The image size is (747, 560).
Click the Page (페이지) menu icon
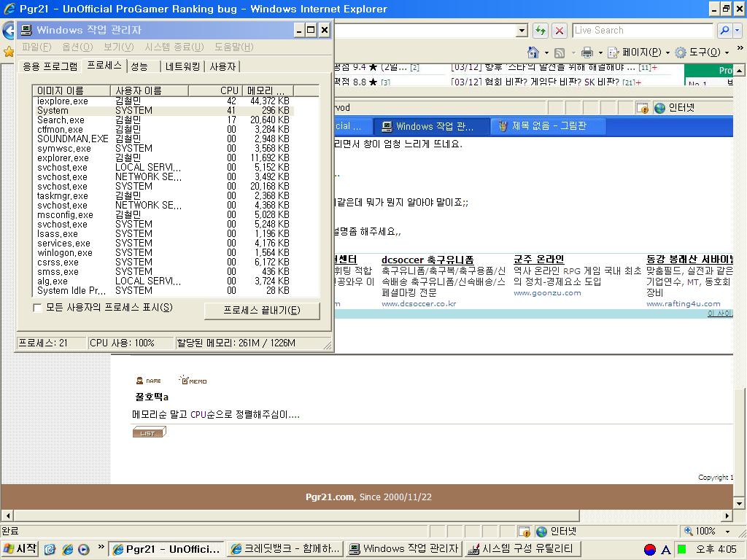click(614, 52)
